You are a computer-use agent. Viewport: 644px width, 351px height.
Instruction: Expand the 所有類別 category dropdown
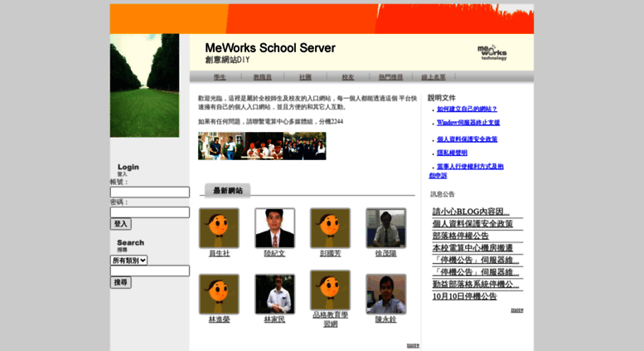pyautogui.click(x=129, y=261)
